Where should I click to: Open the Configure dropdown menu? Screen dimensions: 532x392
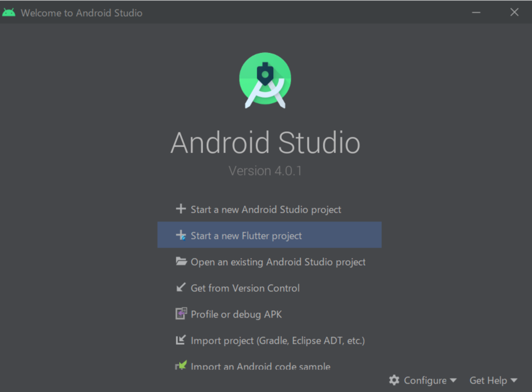[423, 380]
